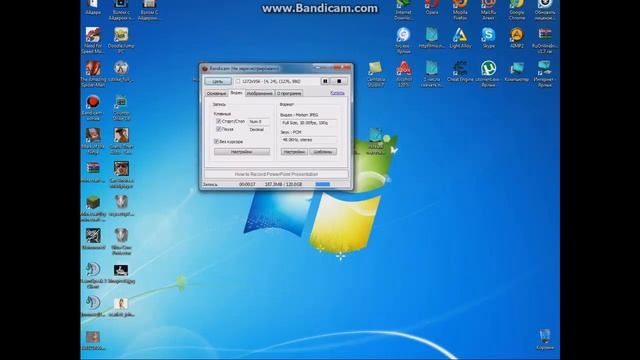Open the uTorrent desktop shortcut
640x360 pixels.
click(488, 73)
